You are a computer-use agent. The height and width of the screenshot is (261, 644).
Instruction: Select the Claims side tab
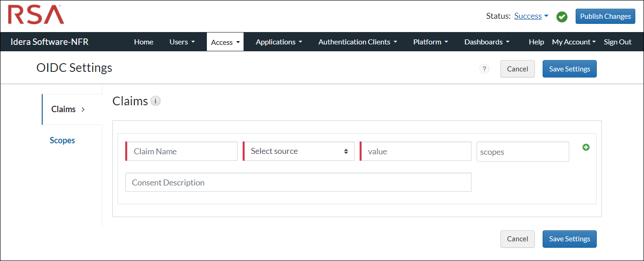coord(72,109)
